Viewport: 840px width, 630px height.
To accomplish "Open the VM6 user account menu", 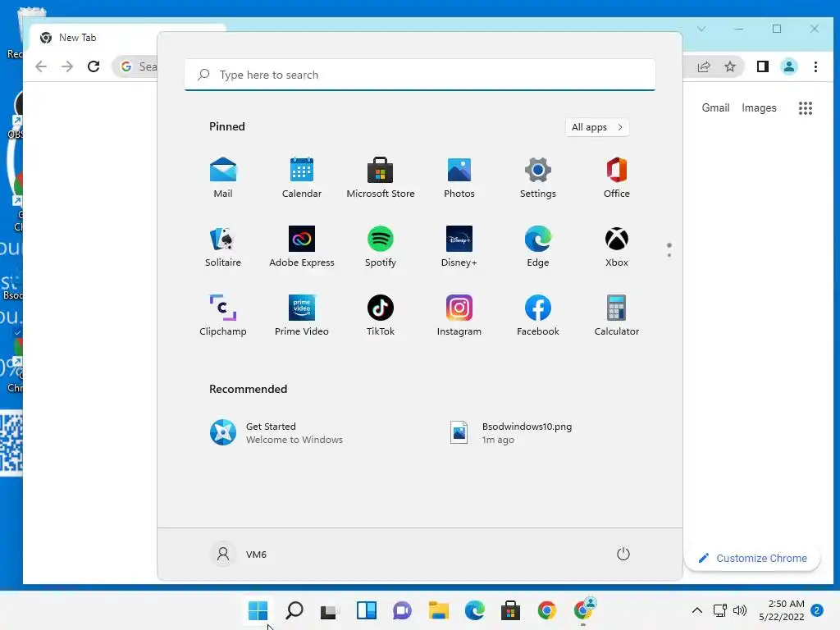I will (x=239, y=554).
